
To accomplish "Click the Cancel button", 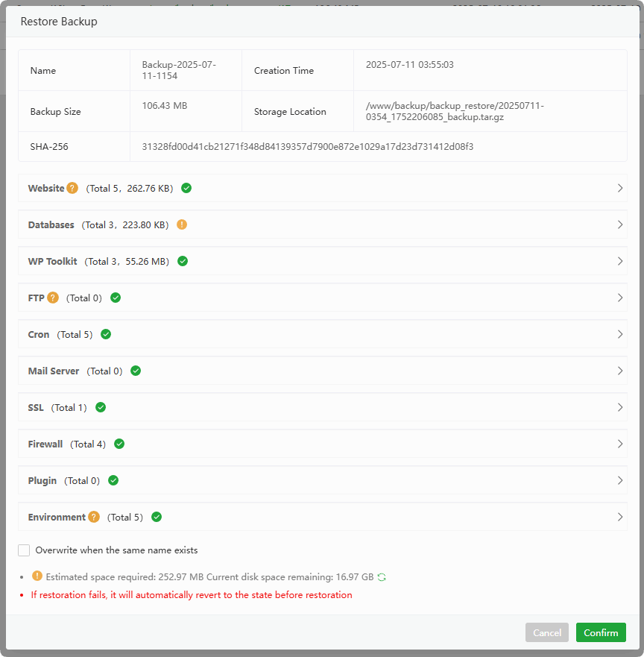I will 546,632.
